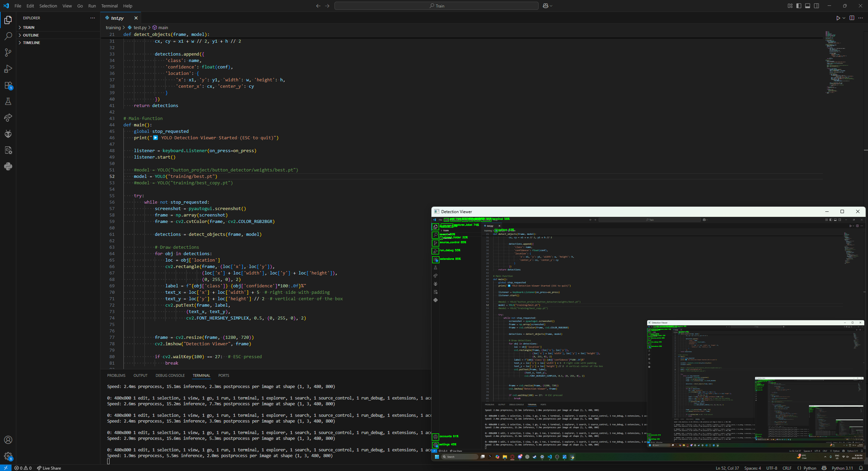Open the 'training' breadcrumb dropdown
The width and height of the screenshot is (868, 471).
click(113, 27)
